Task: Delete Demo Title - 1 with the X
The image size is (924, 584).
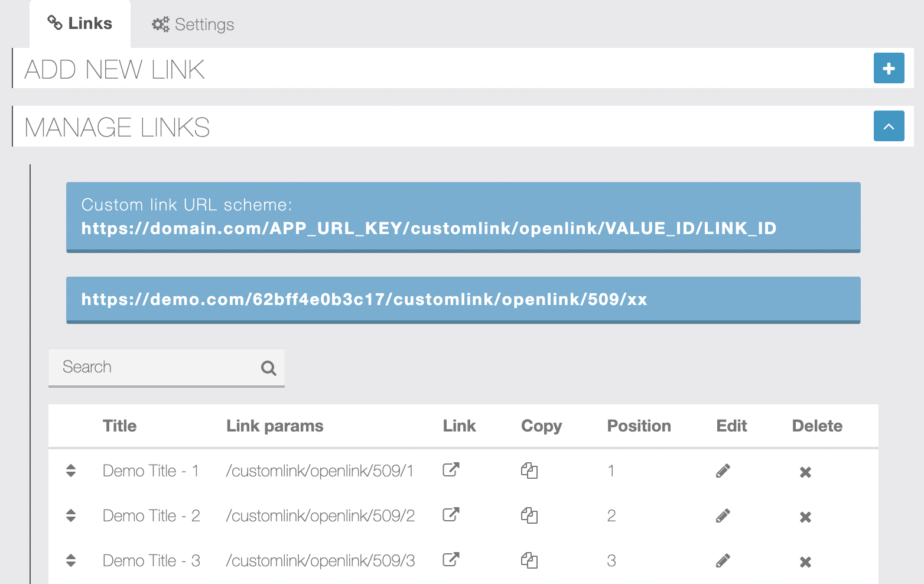Action: [x=805, y=472]
